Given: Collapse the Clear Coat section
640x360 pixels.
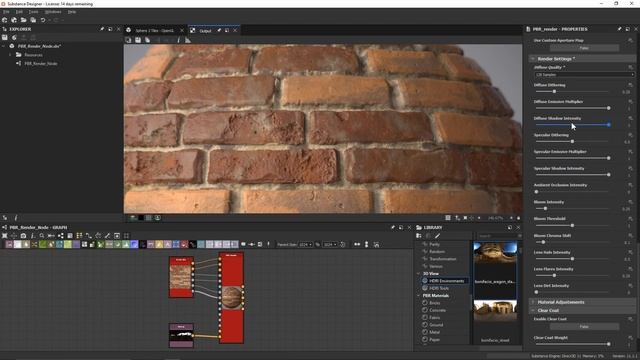Looking at the screenshot, I should click(x=533, y=311).
